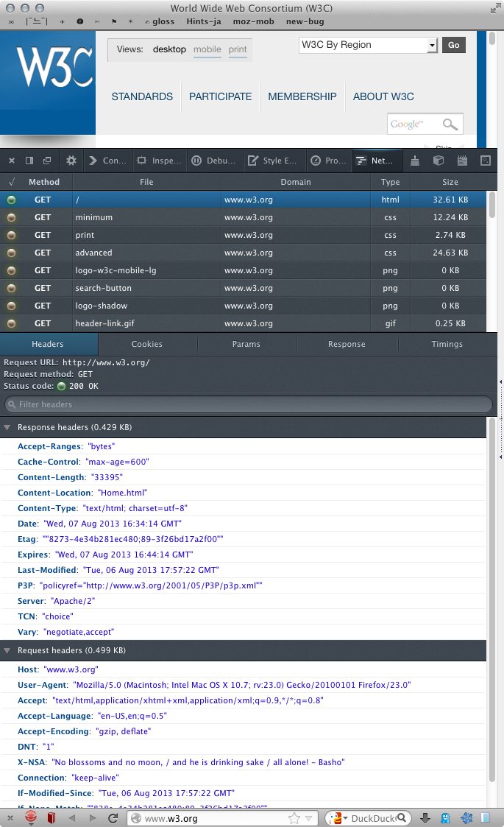Viewport: 504px width, 827px height.
Task: Open the gloss bookmark
Action: tap(160, 21)
